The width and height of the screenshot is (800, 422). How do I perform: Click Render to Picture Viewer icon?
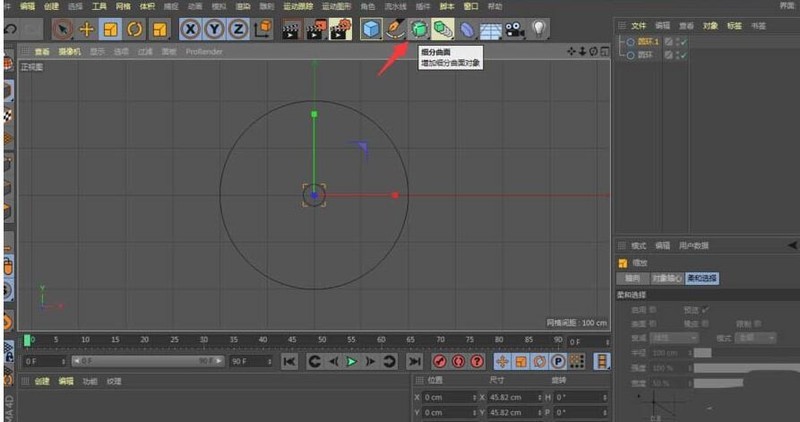316,30
